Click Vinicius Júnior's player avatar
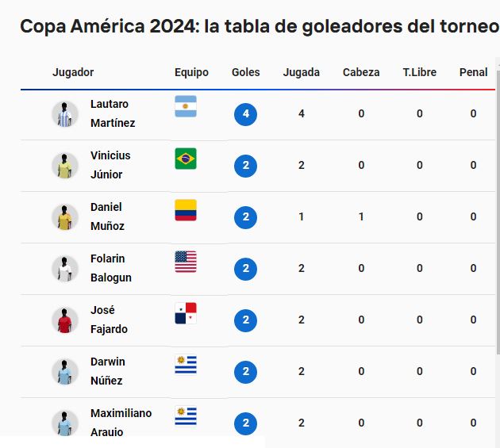Image resolution: width=500 pixels, height=448 pixels. click(x=65, y=166)
